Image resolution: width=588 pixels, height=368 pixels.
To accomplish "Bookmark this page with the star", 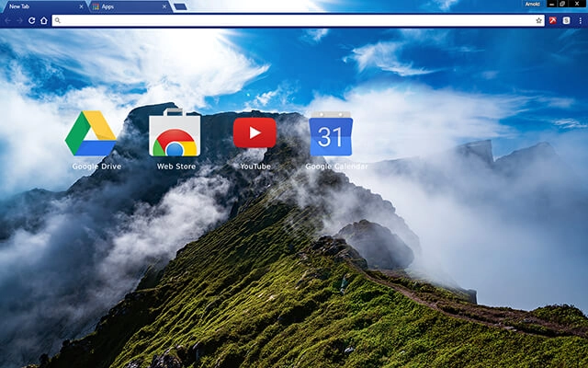I will (x=539, y=20).
